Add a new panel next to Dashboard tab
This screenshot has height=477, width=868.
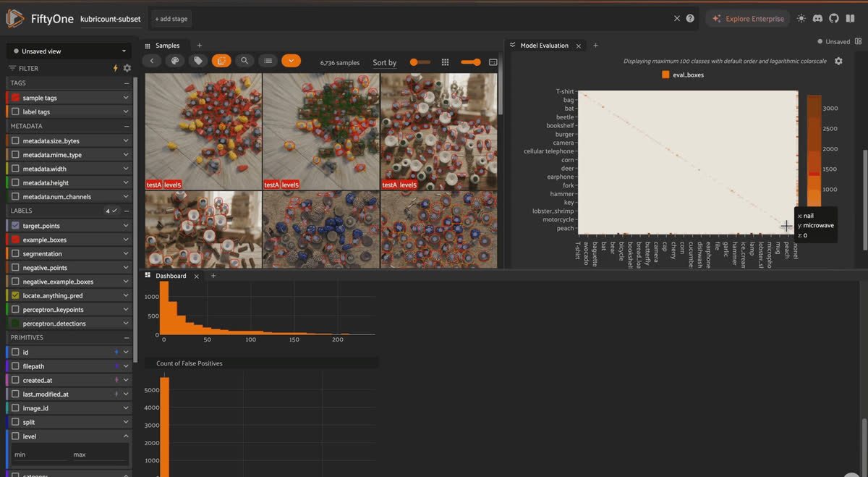(213, 276)
